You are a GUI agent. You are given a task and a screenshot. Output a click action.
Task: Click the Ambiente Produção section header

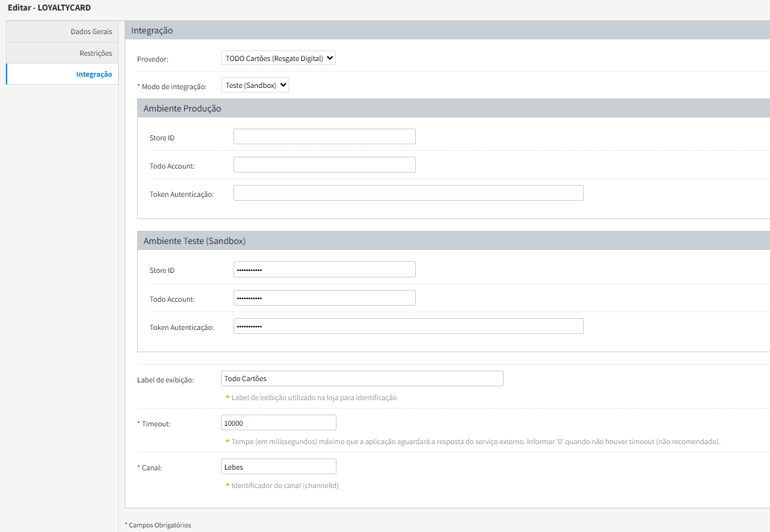(x=182, y=109)
